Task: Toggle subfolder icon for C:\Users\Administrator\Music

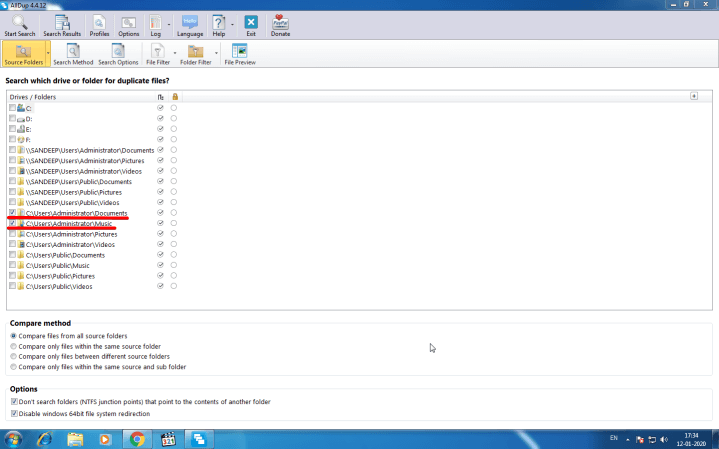Action: tap(160, 223)
